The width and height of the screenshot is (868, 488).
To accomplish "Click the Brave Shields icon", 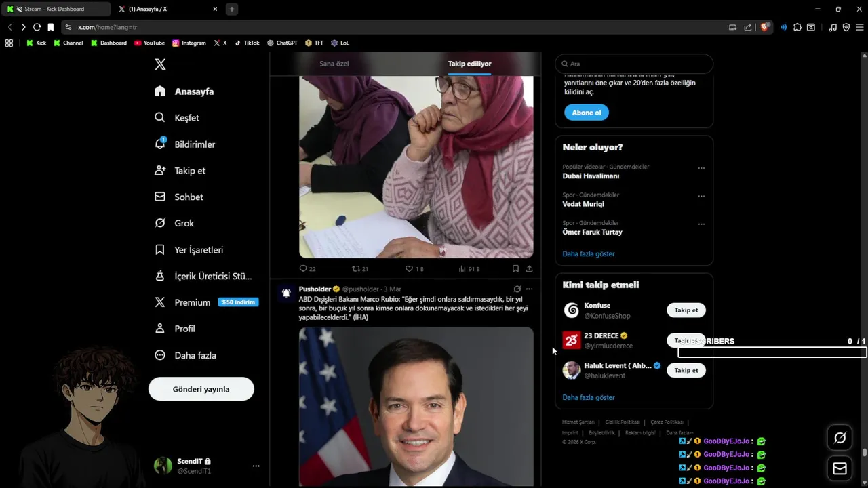I will click(x=765, y=27).
